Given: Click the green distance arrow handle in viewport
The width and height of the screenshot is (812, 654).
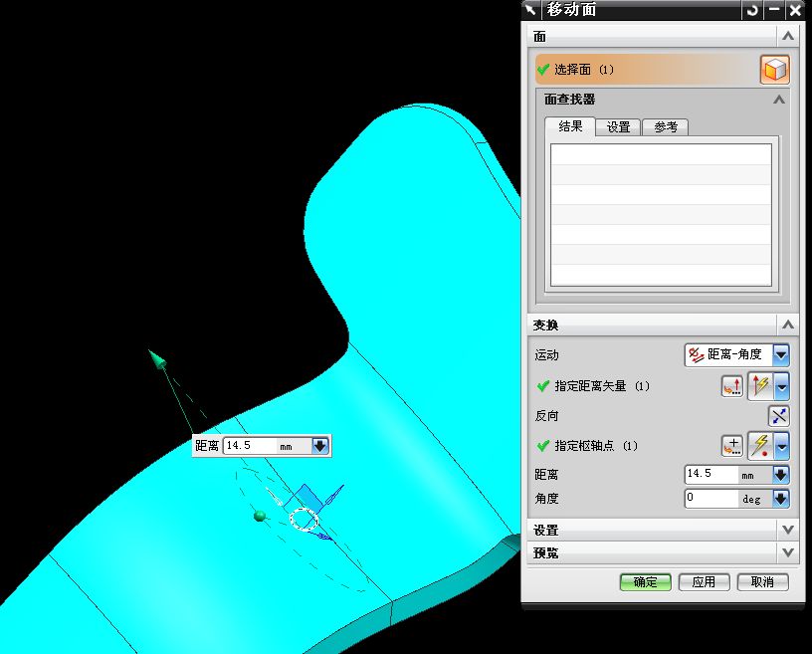Looking at the screenshot, I should [157, 358].
